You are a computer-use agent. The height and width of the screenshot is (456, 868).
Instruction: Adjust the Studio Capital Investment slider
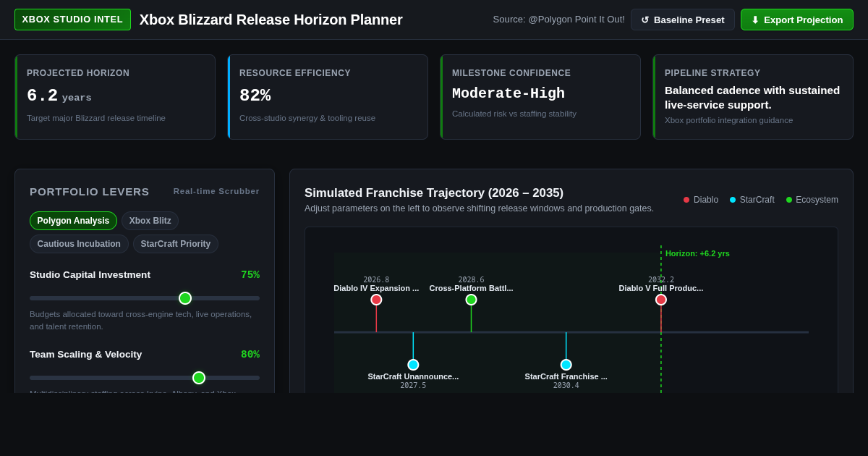[145, 298]
